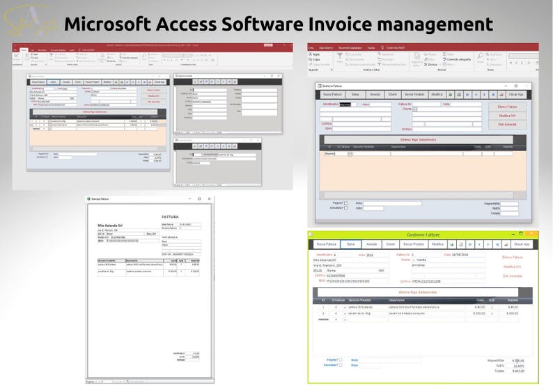Viewport: 553px width, 392px height.
Task: Toggle Pagata? checkbox in green Gestione Fatture window
Action: [341, 360]
